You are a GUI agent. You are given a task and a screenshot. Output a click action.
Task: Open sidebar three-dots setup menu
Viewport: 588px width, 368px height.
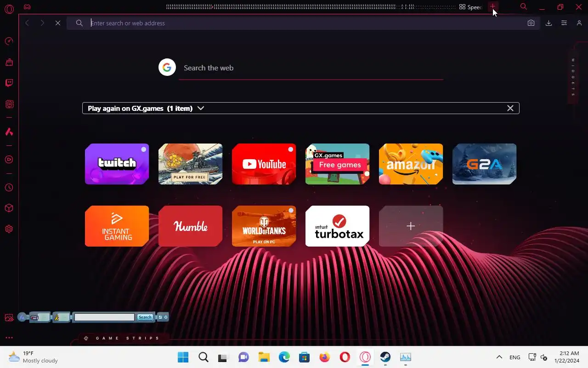click(9, 338)
